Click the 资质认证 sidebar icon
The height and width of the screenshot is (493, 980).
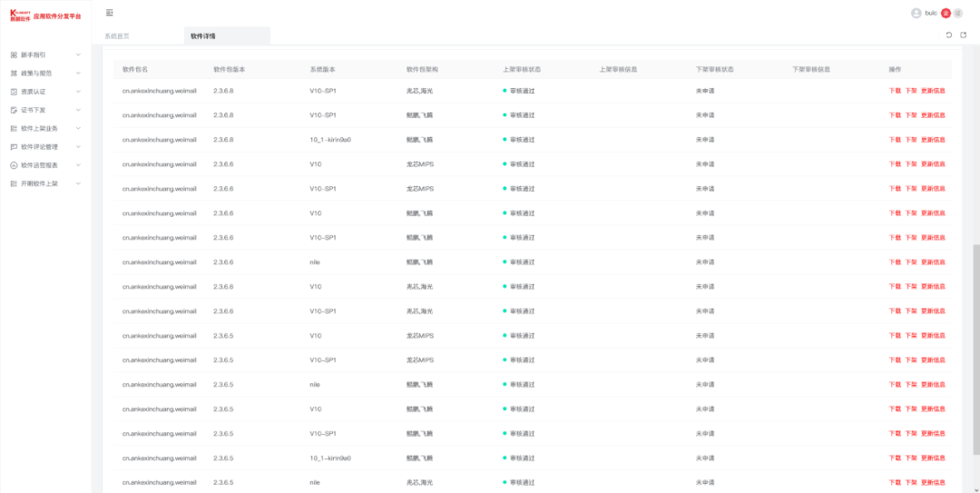(14, 92)
